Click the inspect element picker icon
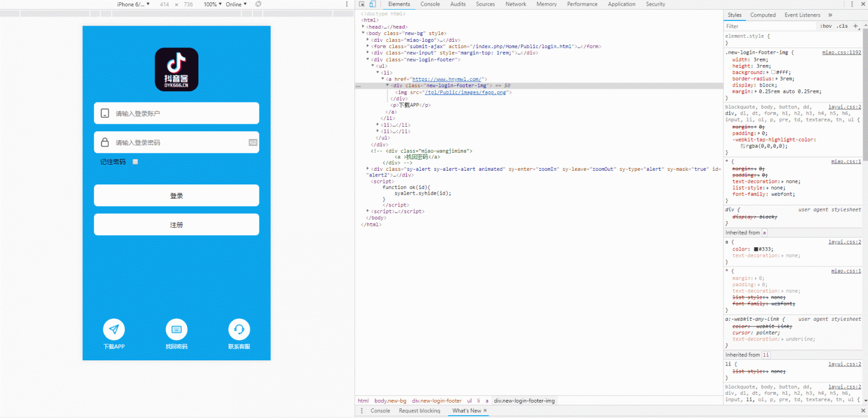Viewport: 868px width, 418px height. click(x=363, y=4)
